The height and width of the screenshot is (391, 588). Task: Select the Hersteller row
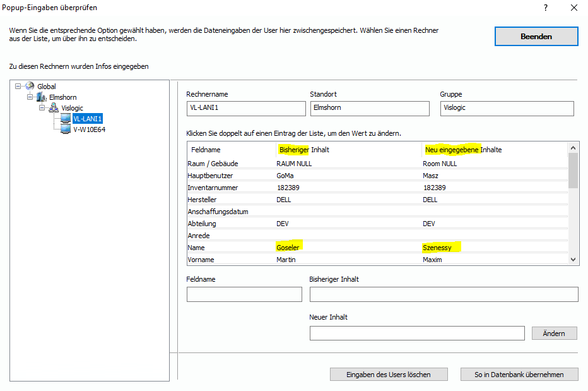[x=377, y=200]
